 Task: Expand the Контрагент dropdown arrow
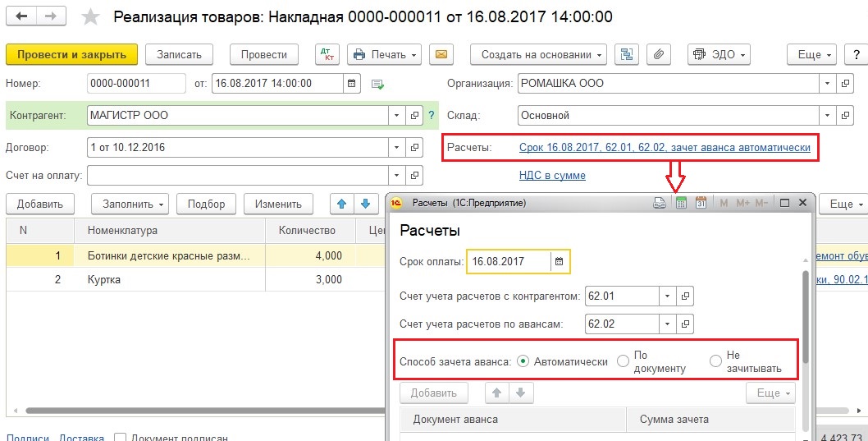(396, 115)
